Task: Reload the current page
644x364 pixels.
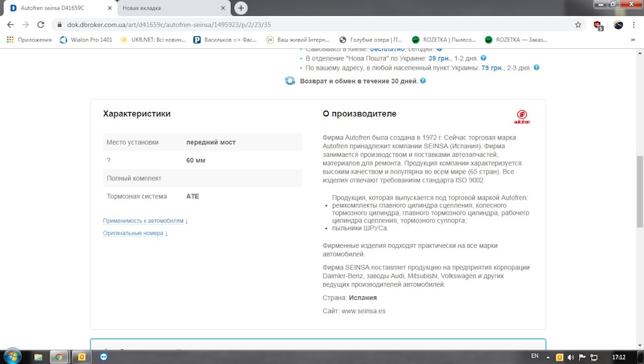Action: pyautogui.click(x=41, y=25)
